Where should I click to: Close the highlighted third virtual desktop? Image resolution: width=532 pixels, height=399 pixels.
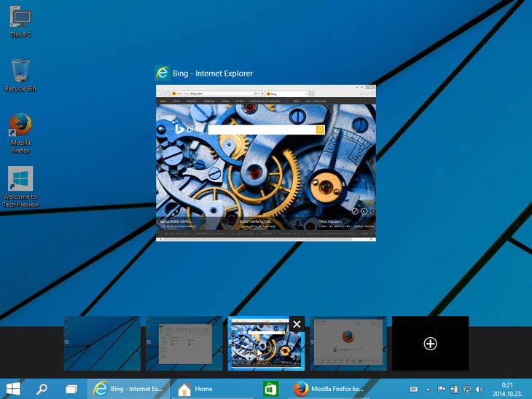tap(297, 324)
